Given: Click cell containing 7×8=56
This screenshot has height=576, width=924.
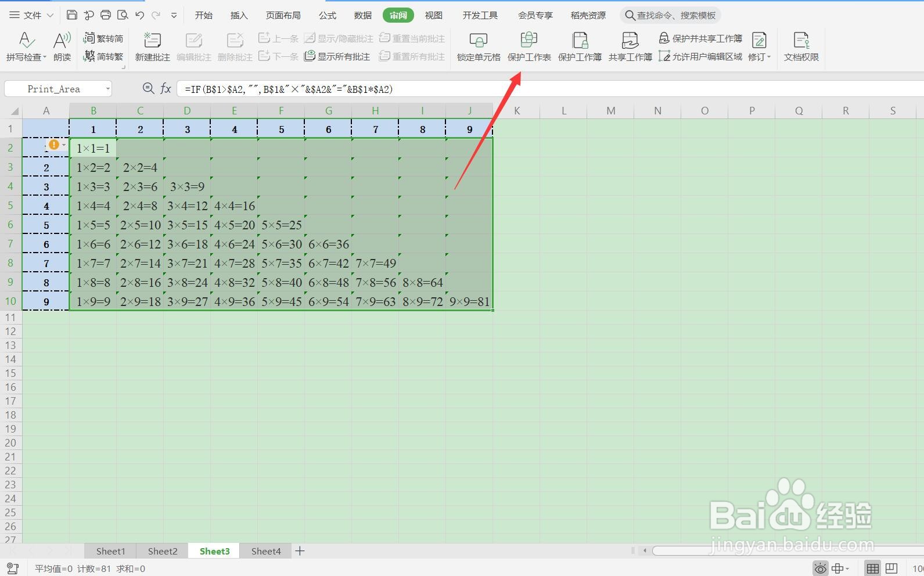Looking at the screenshot, I should pos(376,282).
